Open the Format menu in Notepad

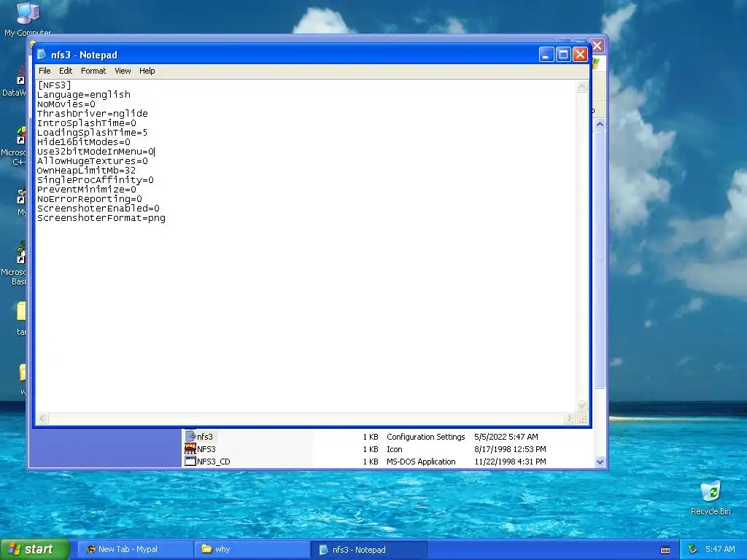point(93,71)
